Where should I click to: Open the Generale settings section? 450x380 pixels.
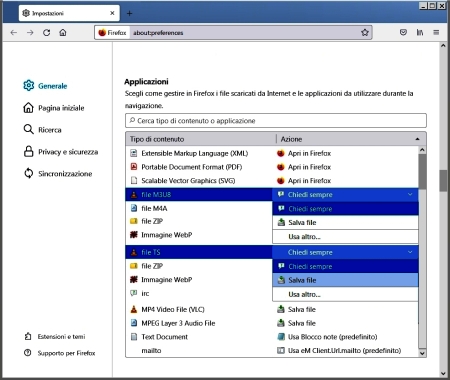(x=45, y=86)
